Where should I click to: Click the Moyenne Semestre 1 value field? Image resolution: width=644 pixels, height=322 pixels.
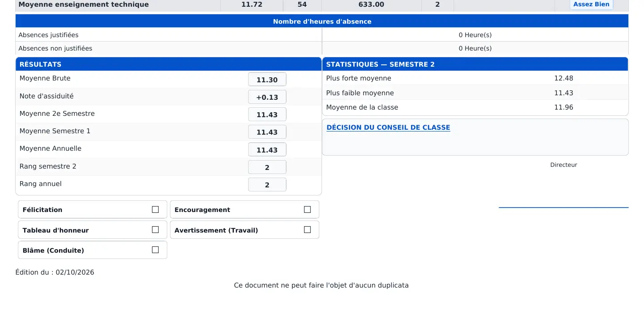(267, 132)
